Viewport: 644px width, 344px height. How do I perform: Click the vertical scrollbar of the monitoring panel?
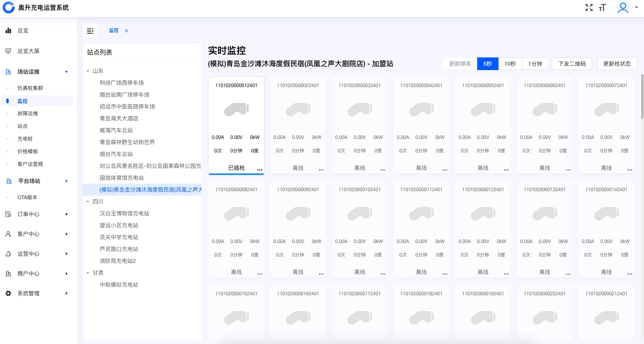pos(642,97)
